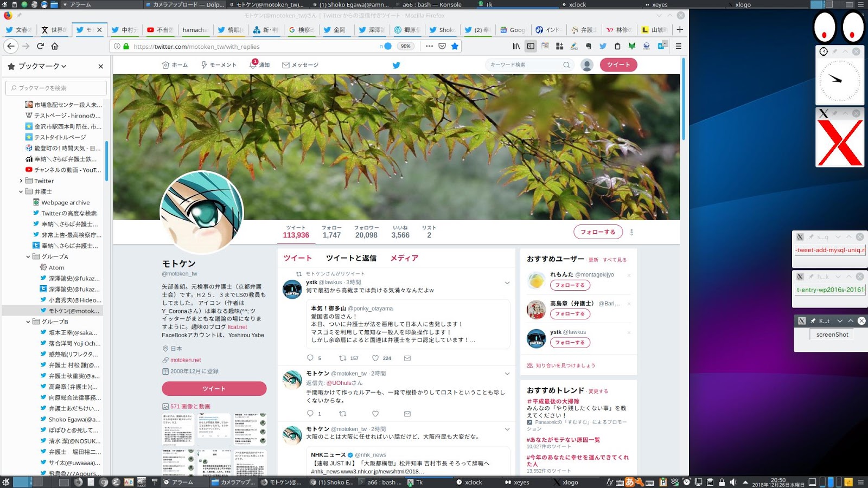Reload the current Twitter page
This screenshot has width=868, height=488.
(40, 46)
